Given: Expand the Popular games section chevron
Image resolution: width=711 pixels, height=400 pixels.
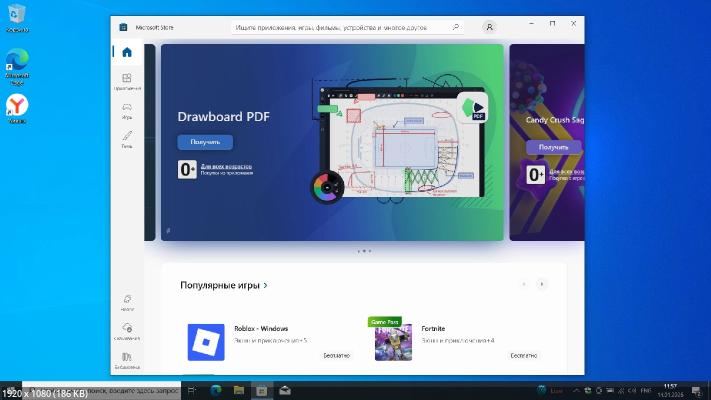Looking at the screenshot, I should (x=265, y=285).
